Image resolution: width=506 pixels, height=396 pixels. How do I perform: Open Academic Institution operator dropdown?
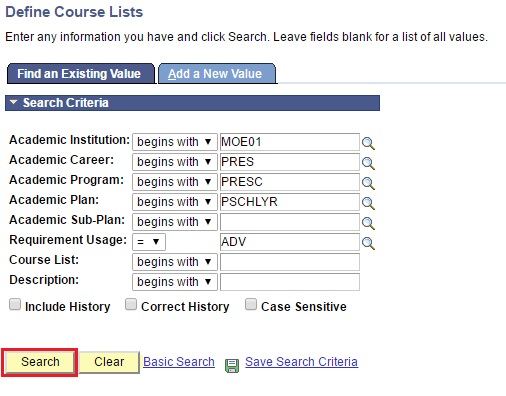pyautogui.click(x=175, y=142)
